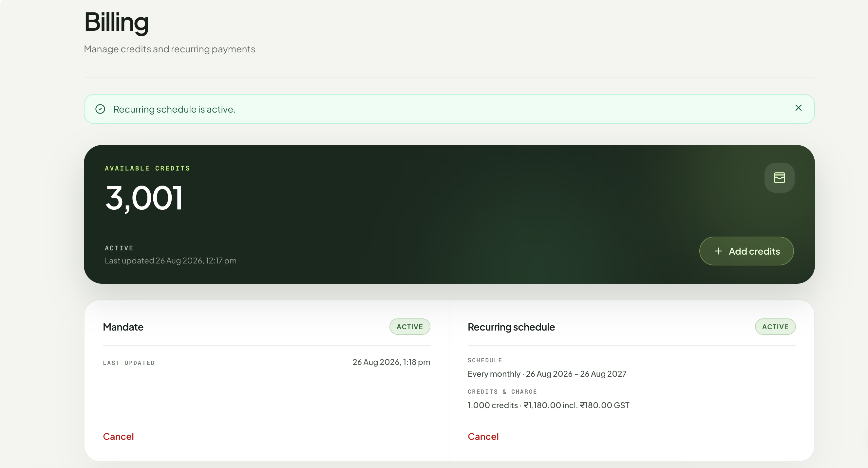Click the CREDITS & CHARGE label
Viewport: 868px width, 468px height.
tap(502, 391)
